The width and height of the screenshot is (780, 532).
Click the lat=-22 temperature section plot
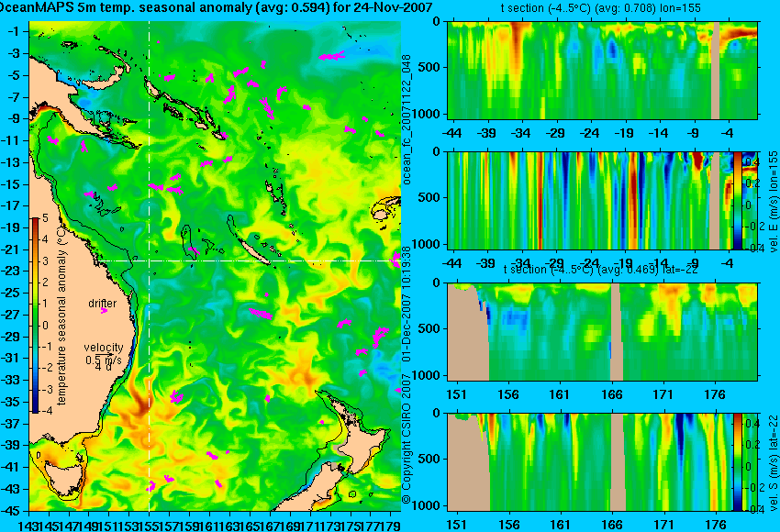603,332
